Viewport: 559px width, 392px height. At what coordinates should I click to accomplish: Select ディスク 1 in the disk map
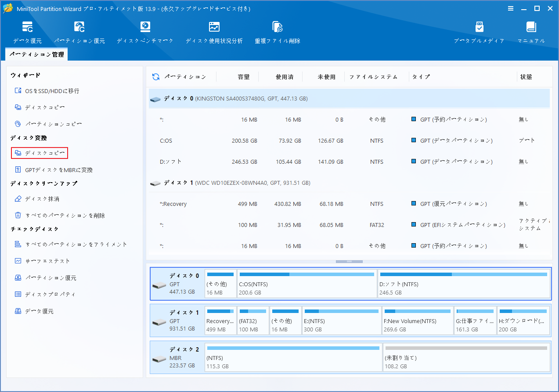tap(177, 320)
